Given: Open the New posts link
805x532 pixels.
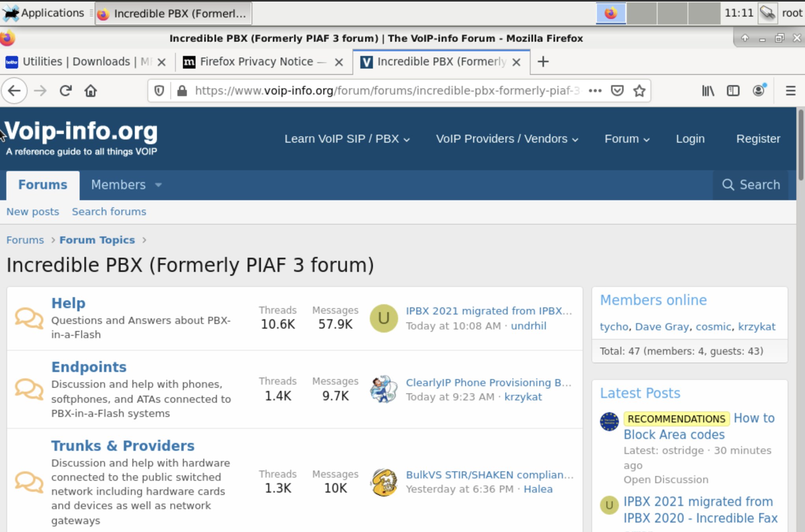Looking at the screenshot, I should pyautogui.click(x=33, y=212).
